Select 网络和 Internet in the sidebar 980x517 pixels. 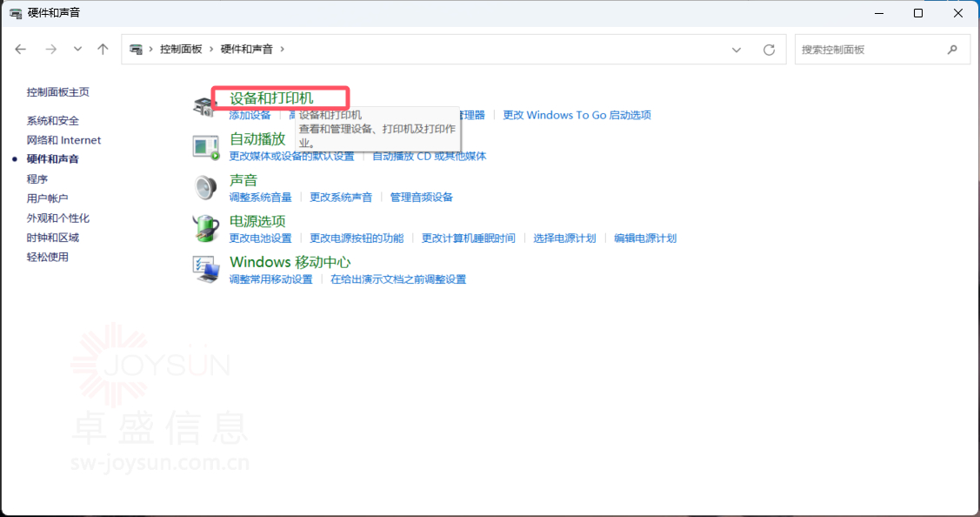(63, 140)
